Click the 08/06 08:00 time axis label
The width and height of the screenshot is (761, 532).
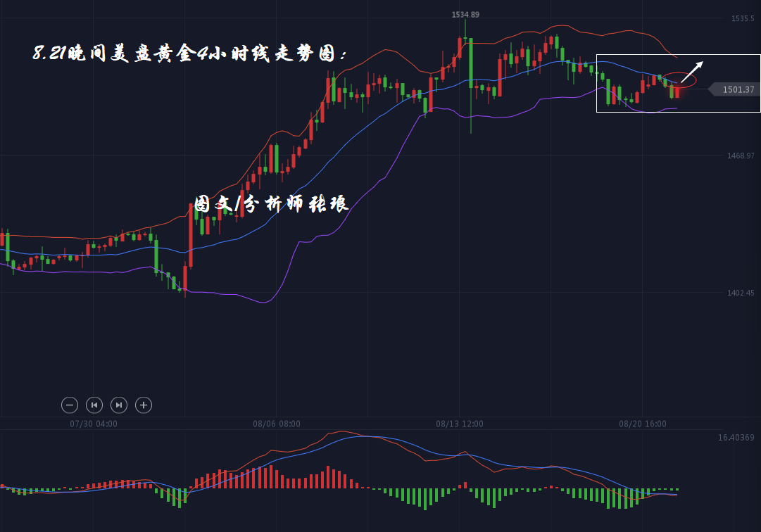click(x=277, y=424)
